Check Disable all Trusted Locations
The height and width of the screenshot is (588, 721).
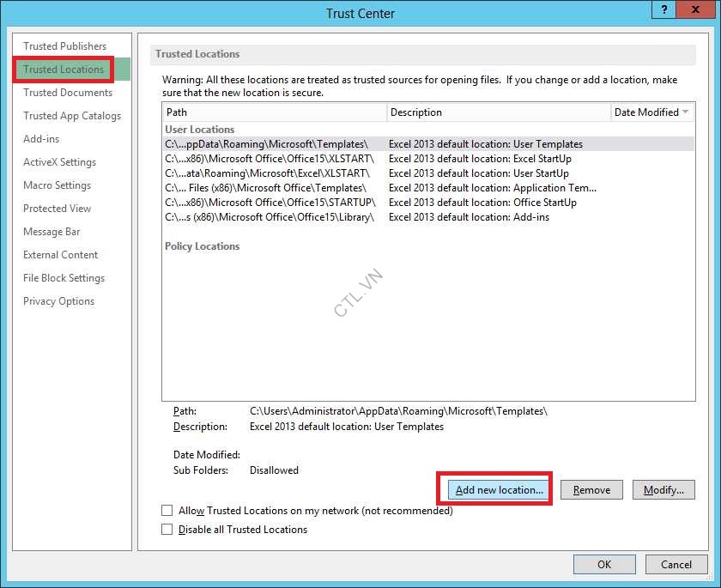click(167, 529)
